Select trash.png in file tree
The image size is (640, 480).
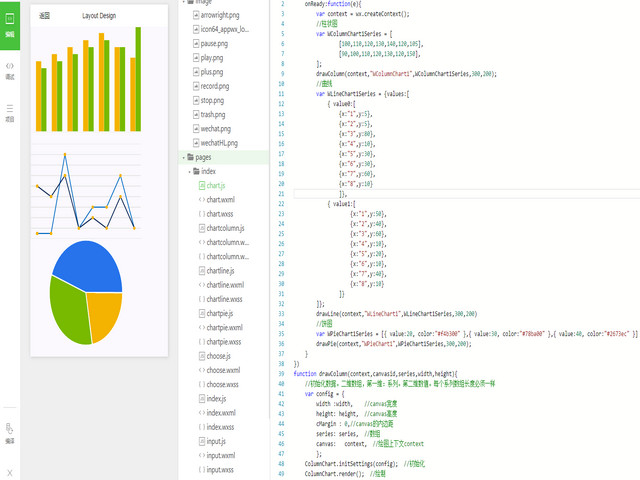coord(209,115)
